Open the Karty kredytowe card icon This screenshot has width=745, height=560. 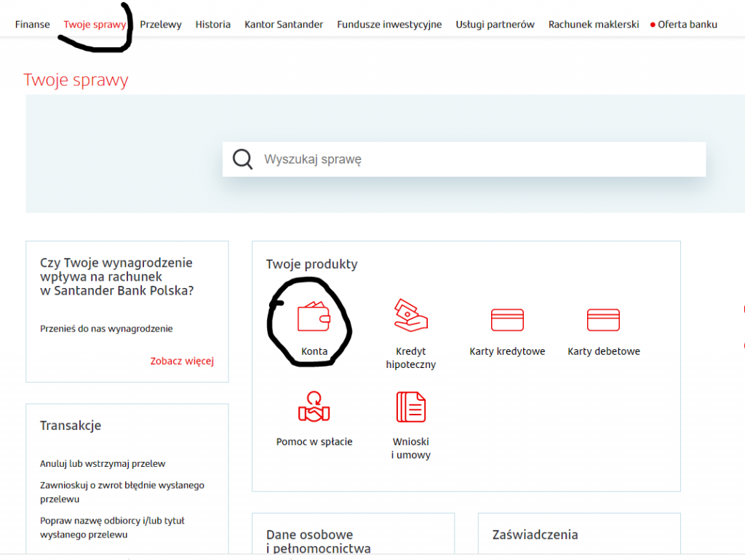pos(507,319)
